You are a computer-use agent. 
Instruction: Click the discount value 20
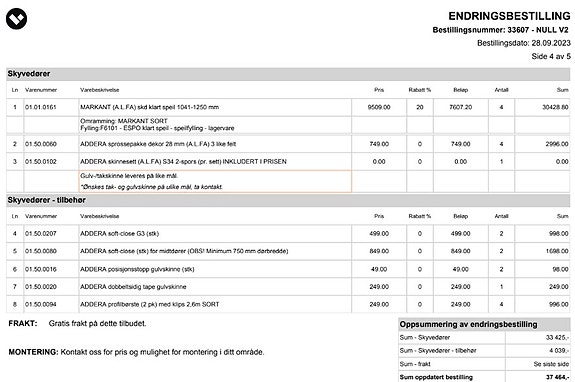point(420,107)
